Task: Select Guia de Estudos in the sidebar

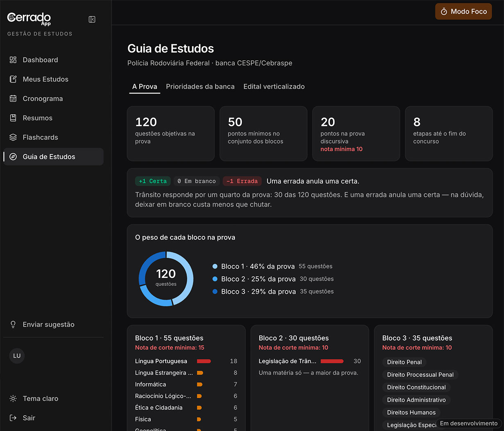Action: coord(53,157)
